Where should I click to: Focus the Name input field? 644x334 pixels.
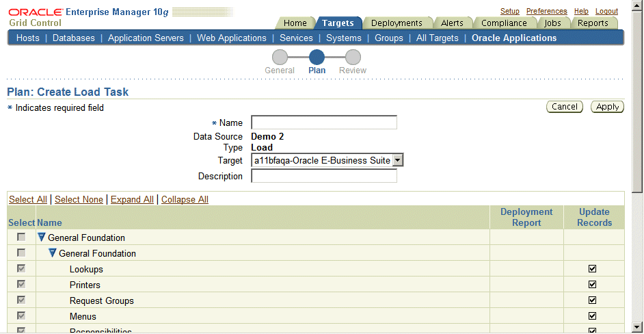point(324,123)
